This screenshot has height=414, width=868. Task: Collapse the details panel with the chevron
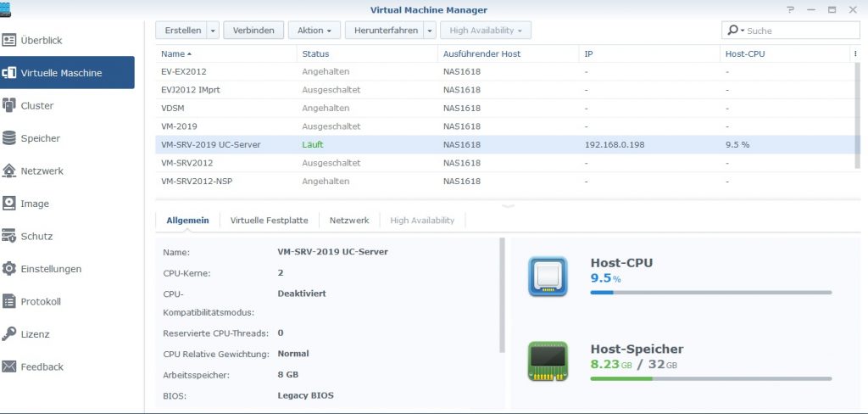pyautogui.click(x=508, y=206)
